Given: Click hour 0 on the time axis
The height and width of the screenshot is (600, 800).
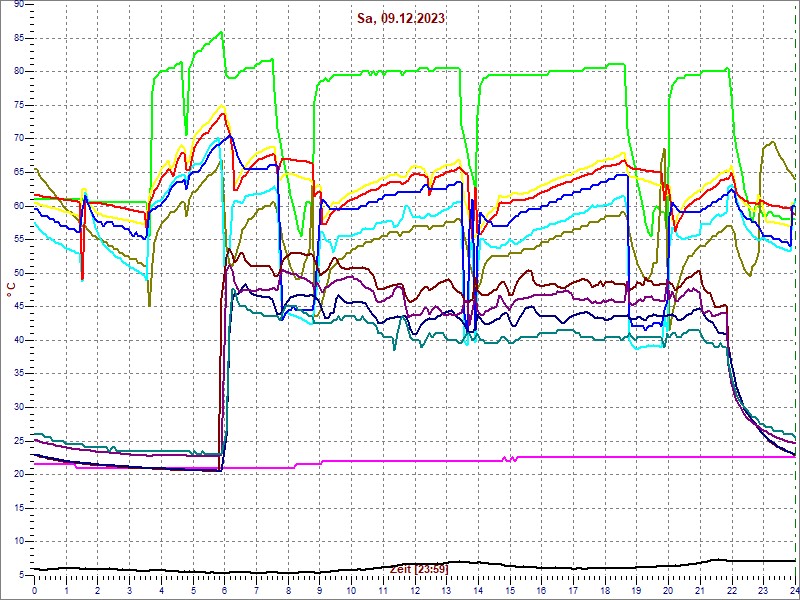Looking at the screenshot, I should 35,590.
